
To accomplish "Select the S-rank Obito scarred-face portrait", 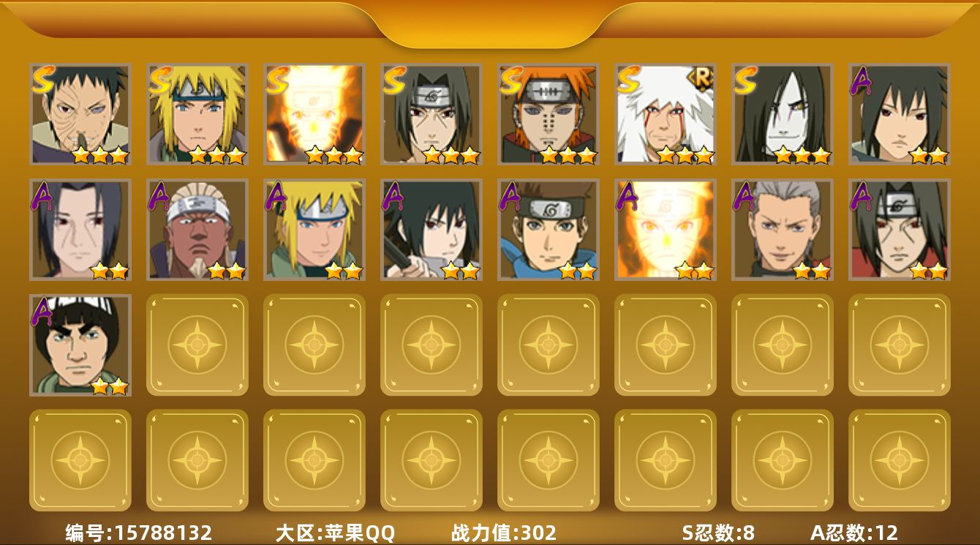I will [x=80, y=114].
